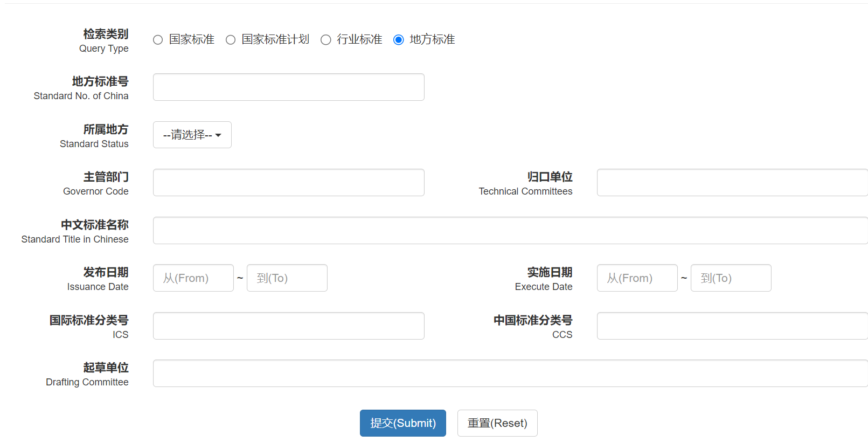Click the 归口单位 input box
Image resolution: width=868 pixels, height=442 pixels.
(732, 183)
